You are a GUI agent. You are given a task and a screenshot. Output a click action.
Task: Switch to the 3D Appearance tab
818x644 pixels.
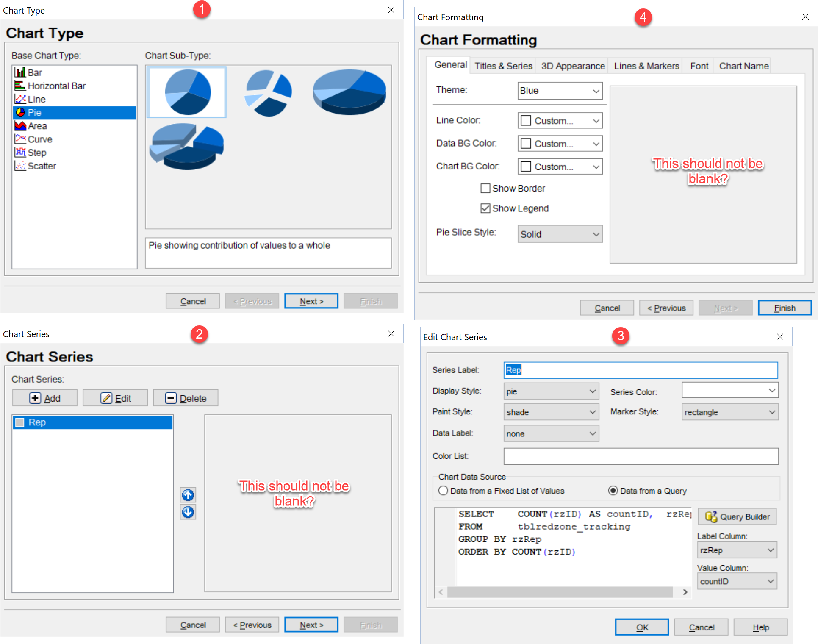tap(572, 66)
